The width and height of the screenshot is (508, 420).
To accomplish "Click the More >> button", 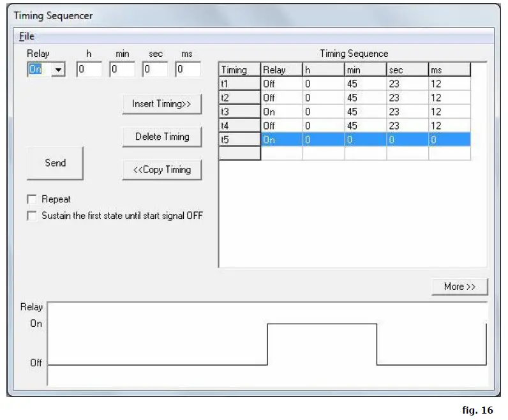I will tap(459, 287).
